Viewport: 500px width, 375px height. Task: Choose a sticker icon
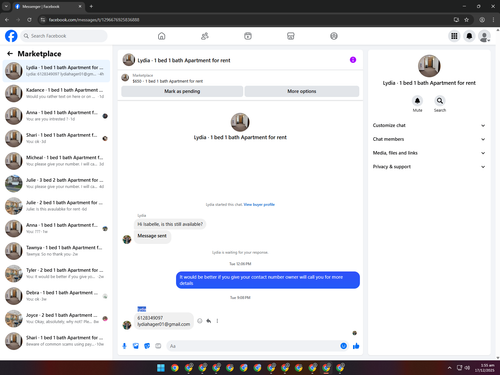point(147,346)
